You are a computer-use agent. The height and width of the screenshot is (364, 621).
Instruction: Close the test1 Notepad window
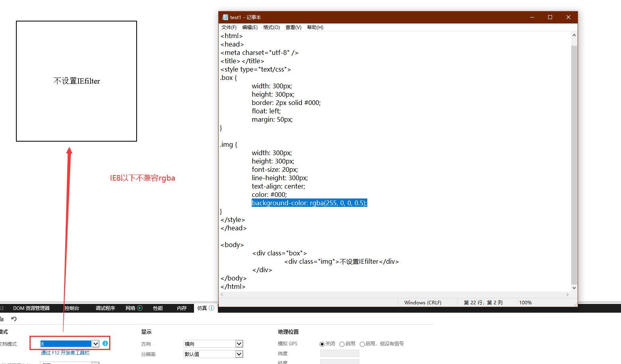[x=568, y=17]
